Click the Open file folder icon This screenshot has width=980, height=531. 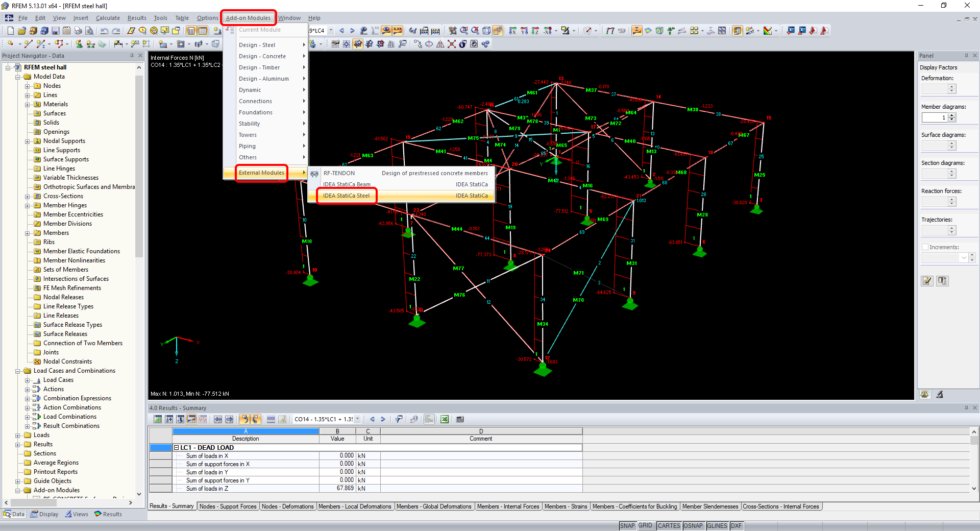(x=21, y=31)
